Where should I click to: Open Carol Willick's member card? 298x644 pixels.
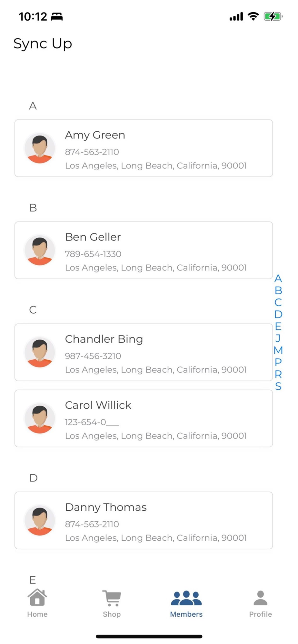point(144,419)
